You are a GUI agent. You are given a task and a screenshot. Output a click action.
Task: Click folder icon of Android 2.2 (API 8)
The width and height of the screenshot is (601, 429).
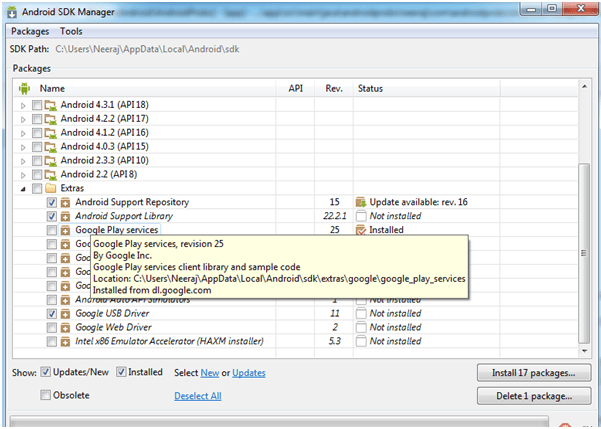click(x=50, y=174)
